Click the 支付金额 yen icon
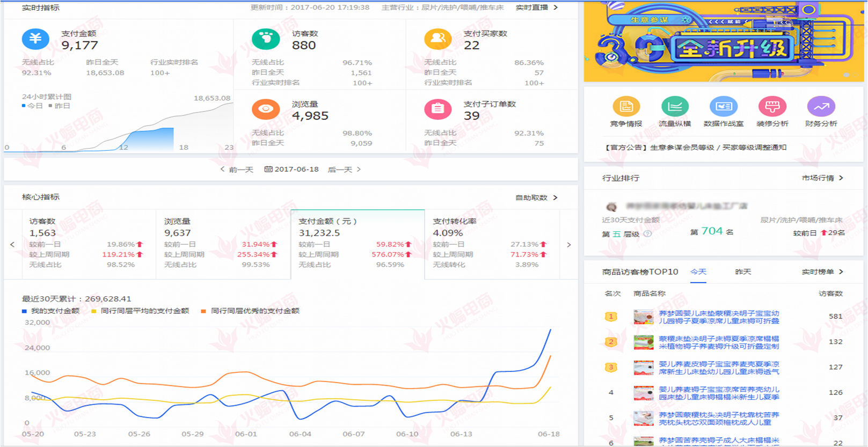868x447 pixels. coord(35,39)
